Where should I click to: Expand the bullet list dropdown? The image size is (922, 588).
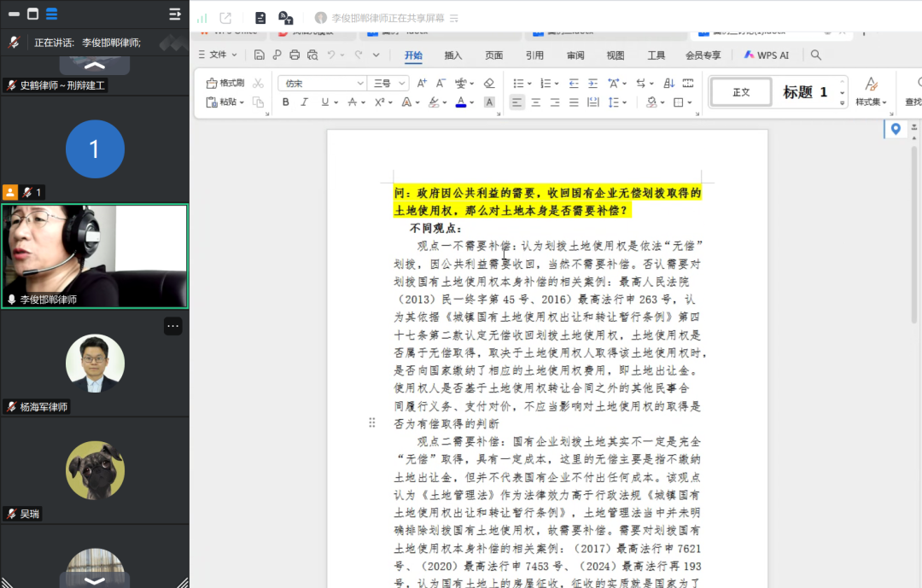(x=528, y=84)
